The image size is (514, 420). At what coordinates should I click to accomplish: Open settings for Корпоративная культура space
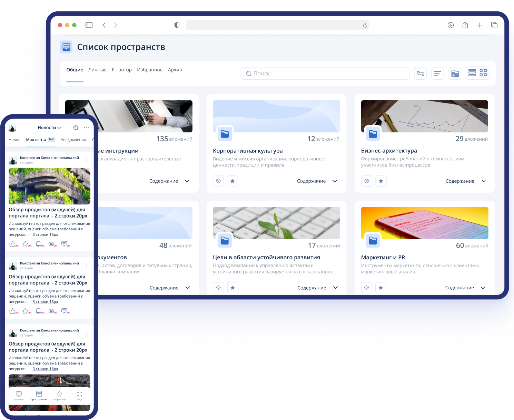tap(218, 181)
